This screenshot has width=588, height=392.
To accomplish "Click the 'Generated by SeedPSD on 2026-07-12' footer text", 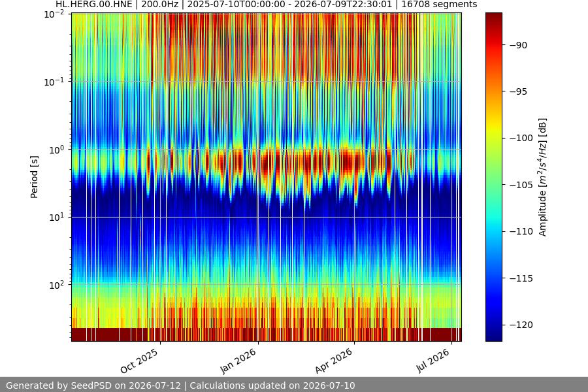I will click(x=93, y=385).
